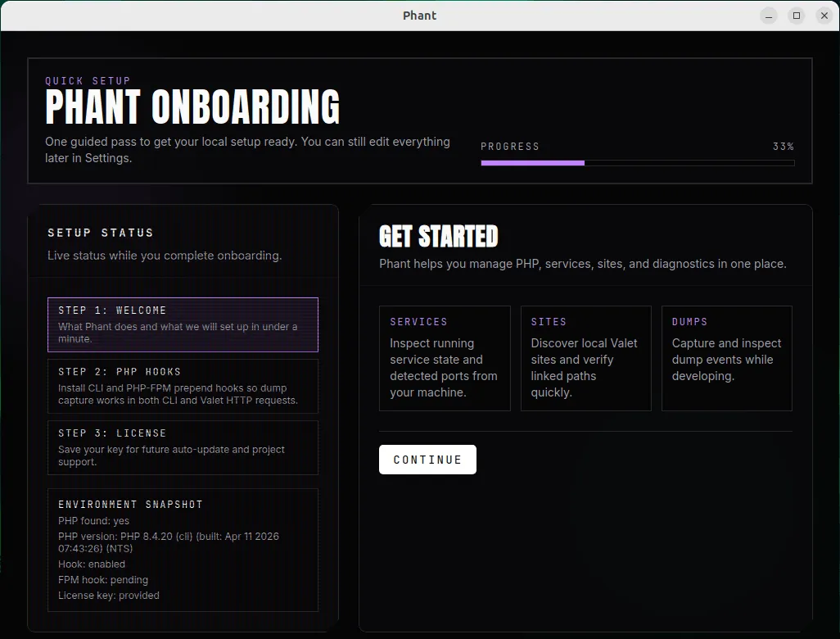Minimize the Phant window

tap(769, 16)
